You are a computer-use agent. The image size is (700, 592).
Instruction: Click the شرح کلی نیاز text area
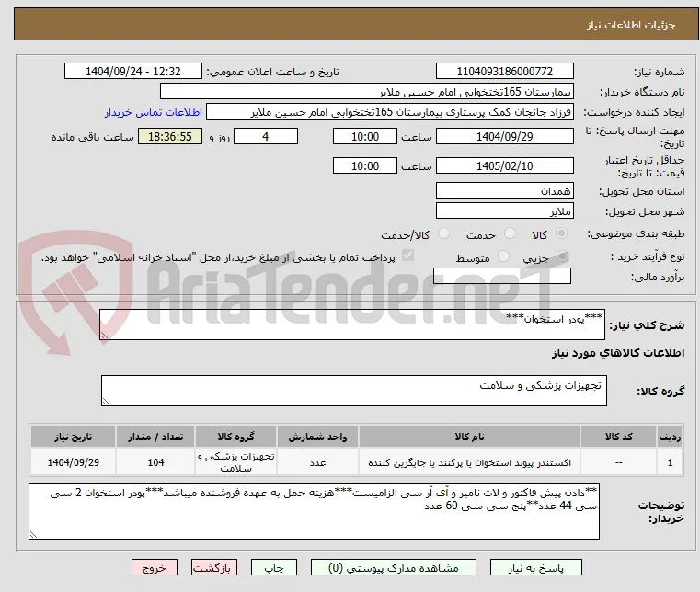352,324
